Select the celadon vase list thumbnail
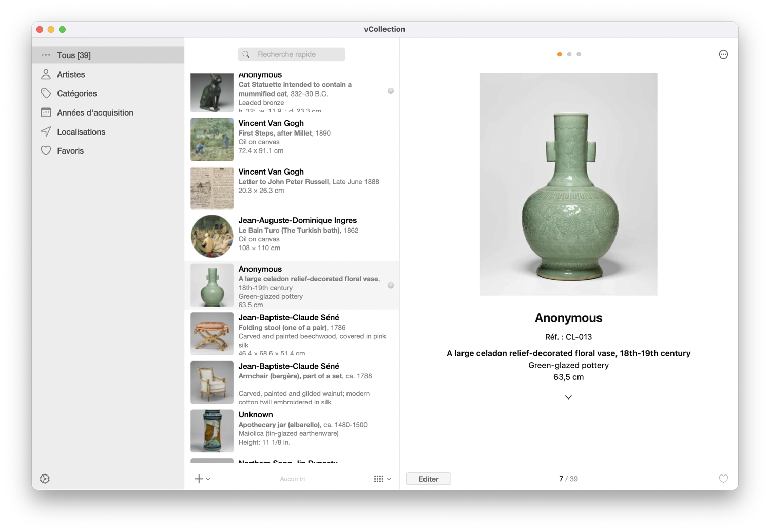 tap(212, 285)
